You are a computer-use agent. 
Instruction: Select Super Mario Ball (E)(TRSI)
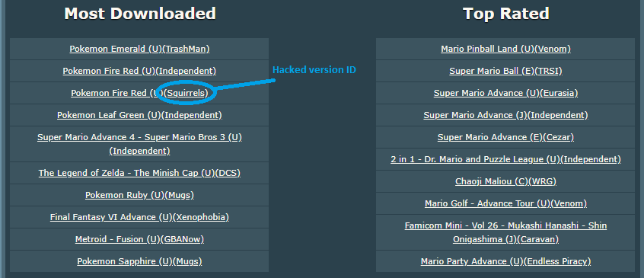(x=506, y=71)
